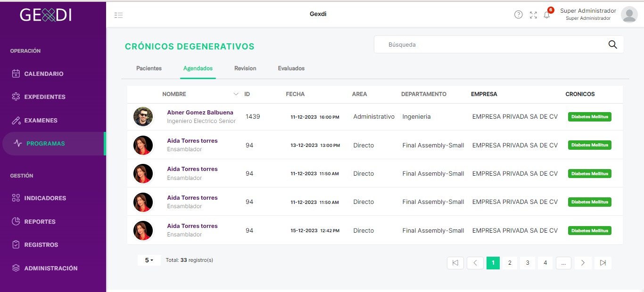644x292 pixels.
Task: Open patient Abner Gomez Balbuena's name link
Action: click(x=200, y=113)
